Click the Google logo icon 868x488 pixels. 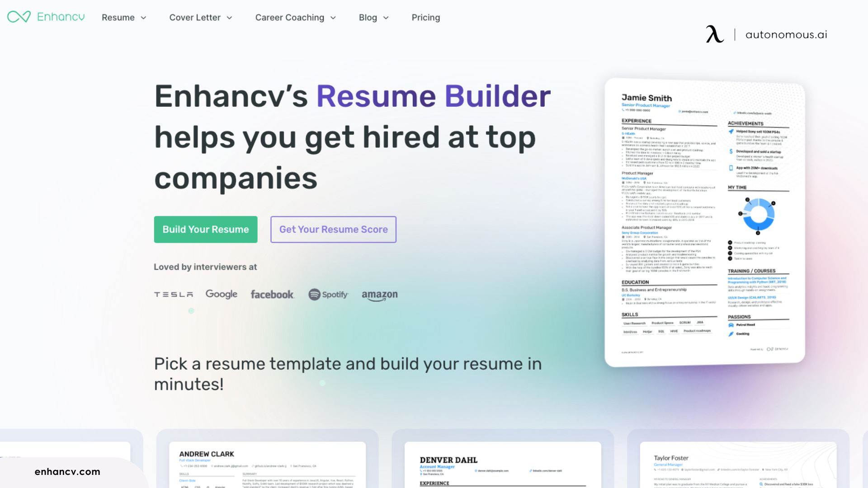[x=221, y=294]
